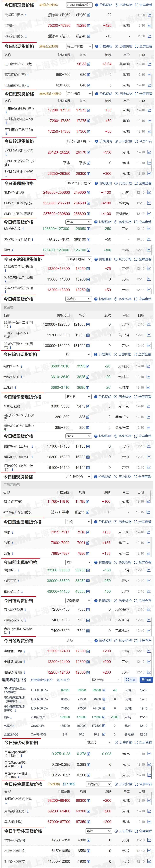Open trend chart for 碳酸稀土 row
The height and width of the screenshot is (868, 155).
pyautogui.click(x=149, y=570)
